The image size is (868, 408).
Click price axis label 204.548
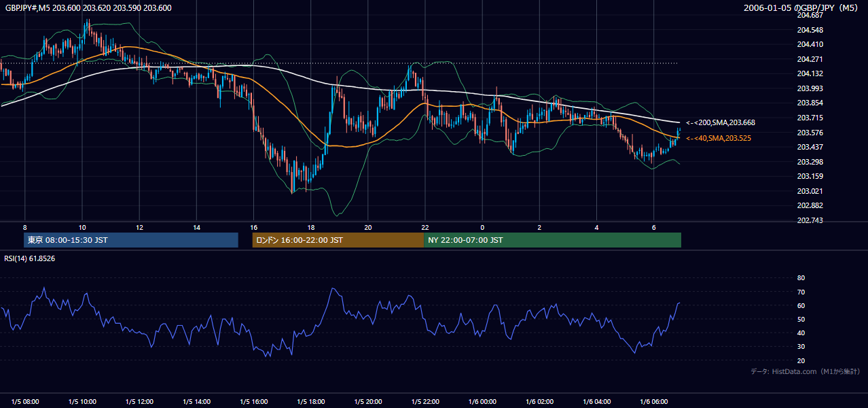pos(810,30)
